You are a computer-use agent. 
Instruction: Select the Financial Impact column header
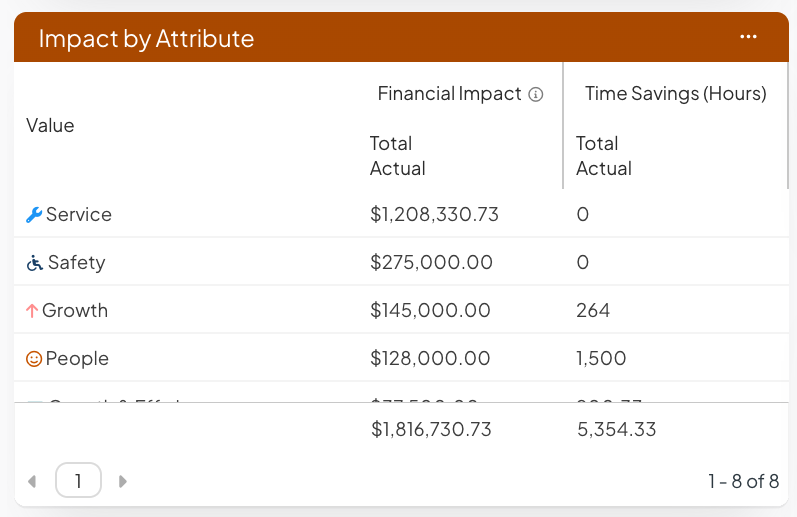click(449, 94)
